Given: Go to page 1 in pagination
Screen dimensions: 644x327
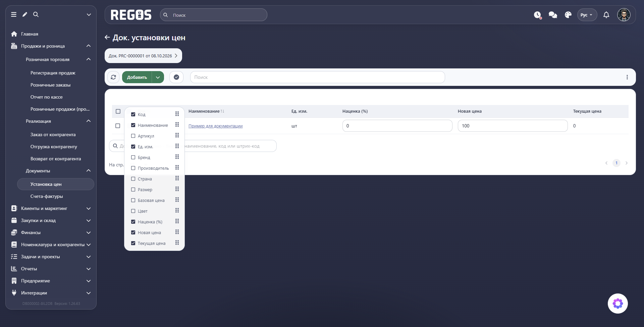Looking at the screenshot, I should (x=616, y=163).
